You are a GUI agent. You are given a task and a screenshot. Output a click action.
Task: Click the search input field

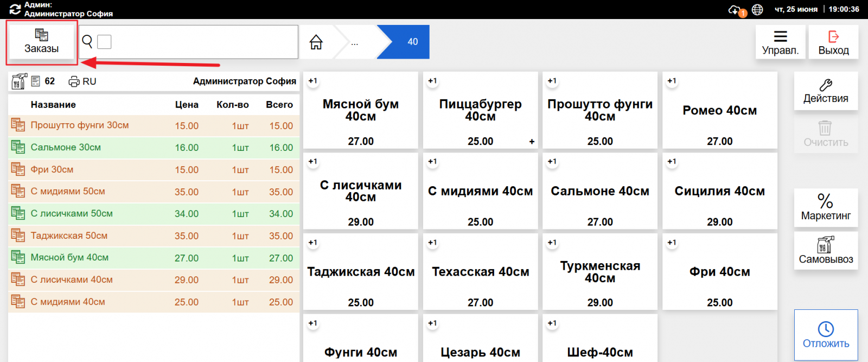coord(188,42)
